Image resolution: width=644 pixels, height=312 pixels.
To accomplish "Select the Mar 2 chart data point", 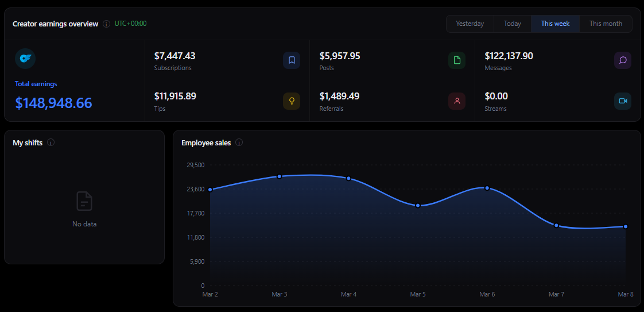I will [210, 190].
